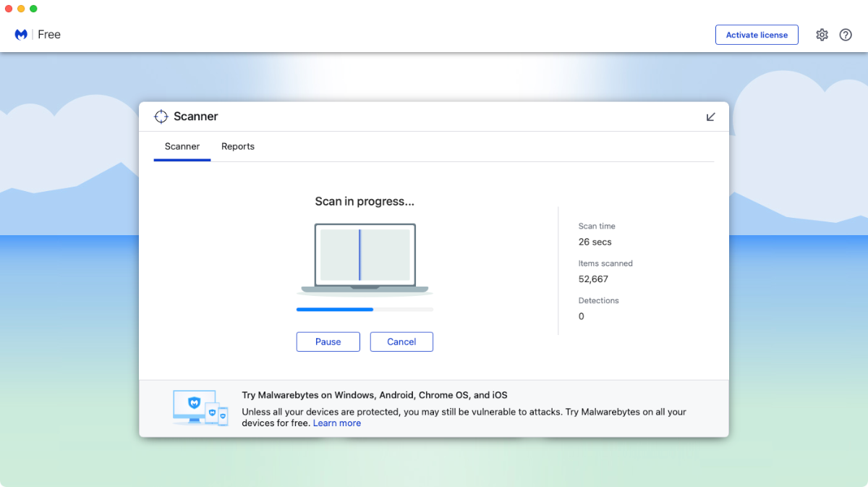The height and width of the screenshot is (487, 868).
Task: Open the Learn more link
Action: (x=337, y=423)
